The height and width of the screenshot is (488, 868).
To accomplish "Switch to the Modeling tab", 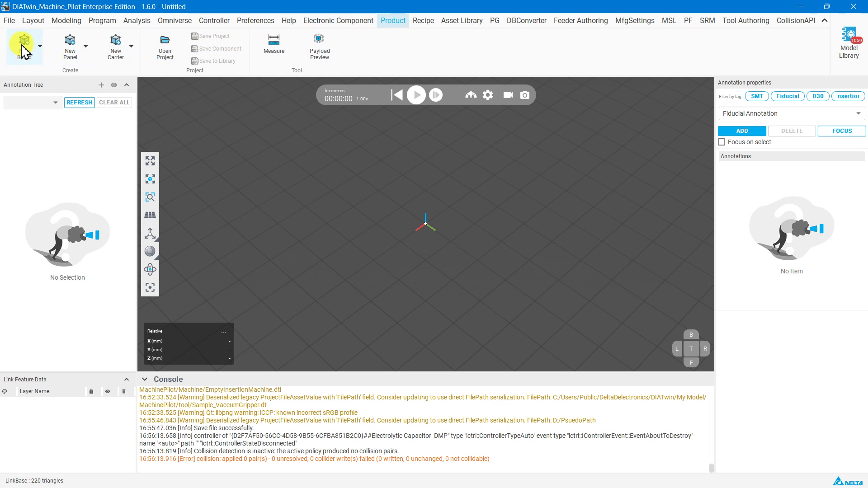I will (x=66, y=20).
